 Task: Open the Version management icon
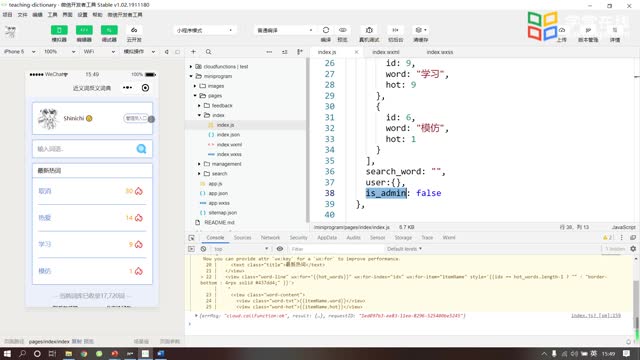(588, 30)
